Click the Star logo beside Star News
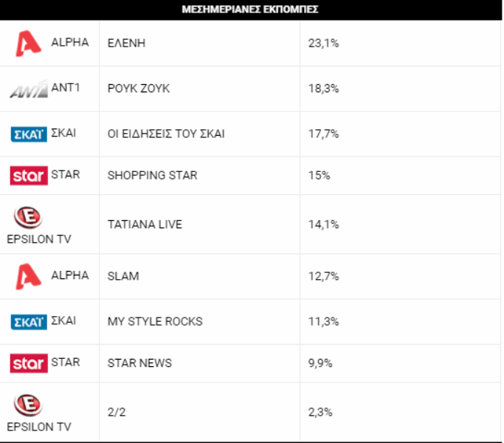The width and height of the screenshot is (504, 443). [29, 363]
